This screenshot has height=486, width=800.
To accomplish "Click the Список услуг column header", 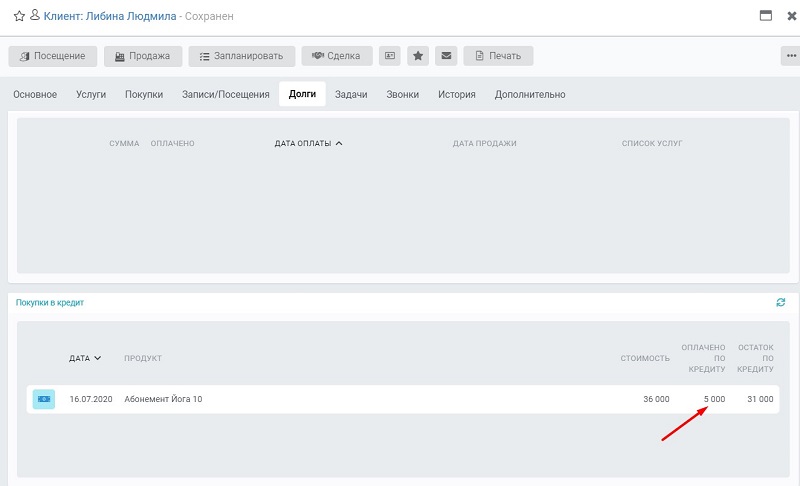I will click(652, 143).
